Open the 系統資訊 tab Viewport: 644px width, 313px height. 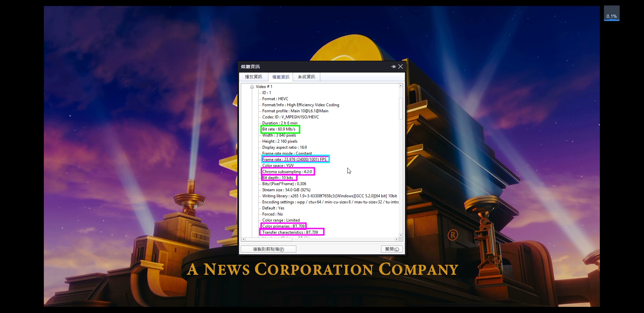(x=306, y=77)
